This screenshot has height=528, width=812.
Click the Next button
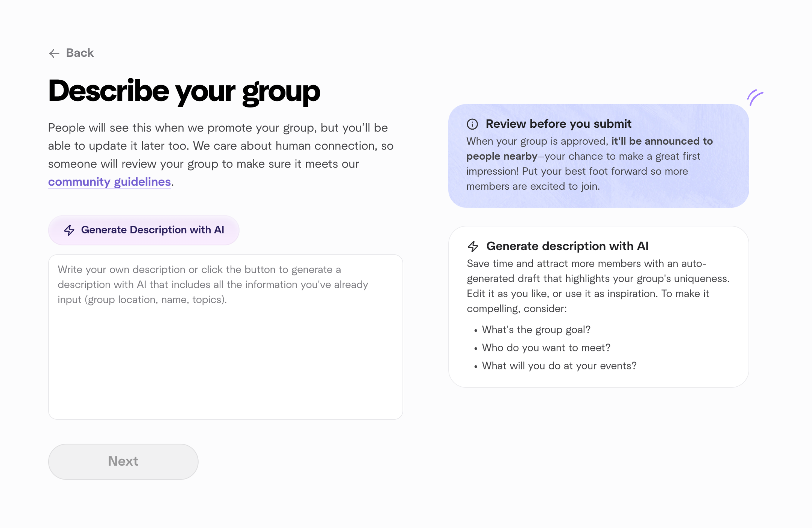(x=123, y=461)
